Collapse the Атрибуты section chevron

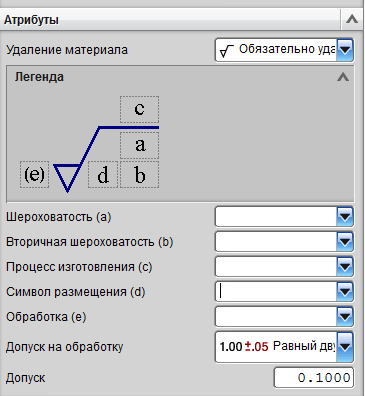(352, 20)
